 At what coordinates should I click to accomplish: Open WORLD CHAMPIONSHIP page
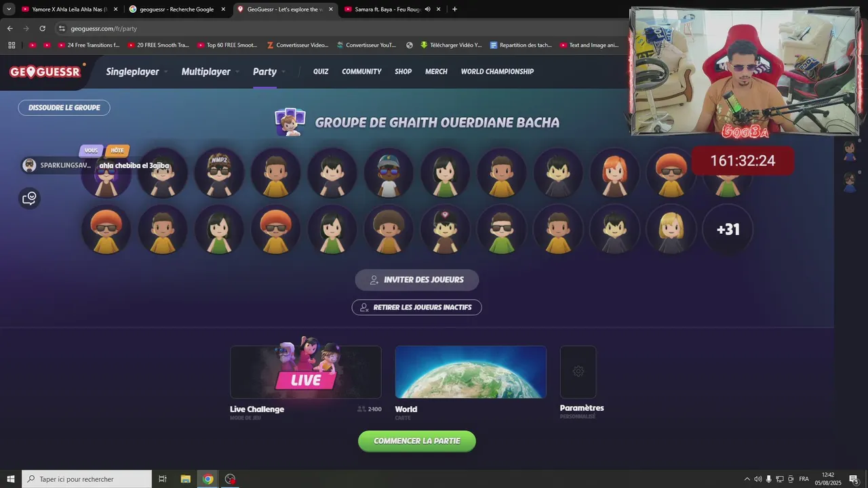pos(497,71)
